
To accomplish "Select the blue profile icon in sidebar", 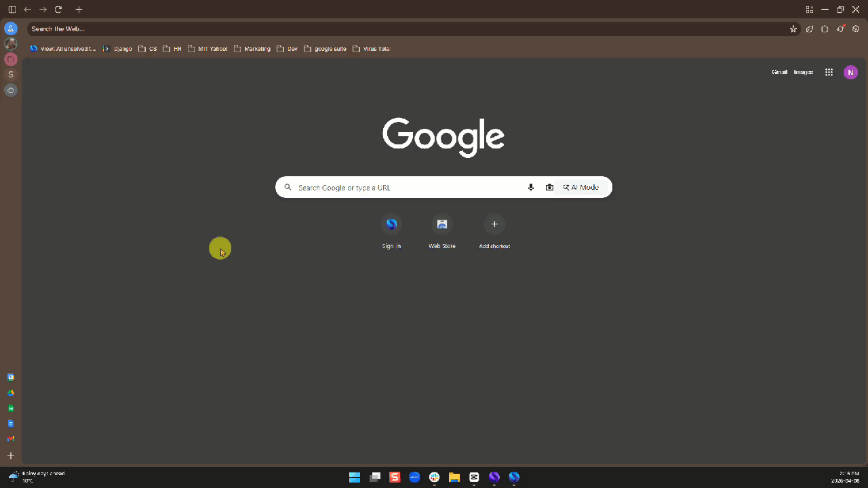I will pyautogui.click(x=11, y=28).
